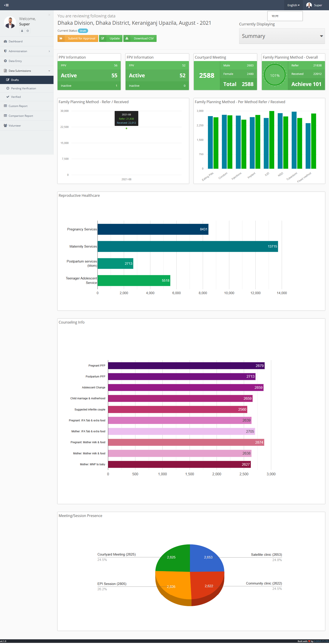
Task: Click the Maternity Services bar showing 13715
Action: tap(188, 246)
